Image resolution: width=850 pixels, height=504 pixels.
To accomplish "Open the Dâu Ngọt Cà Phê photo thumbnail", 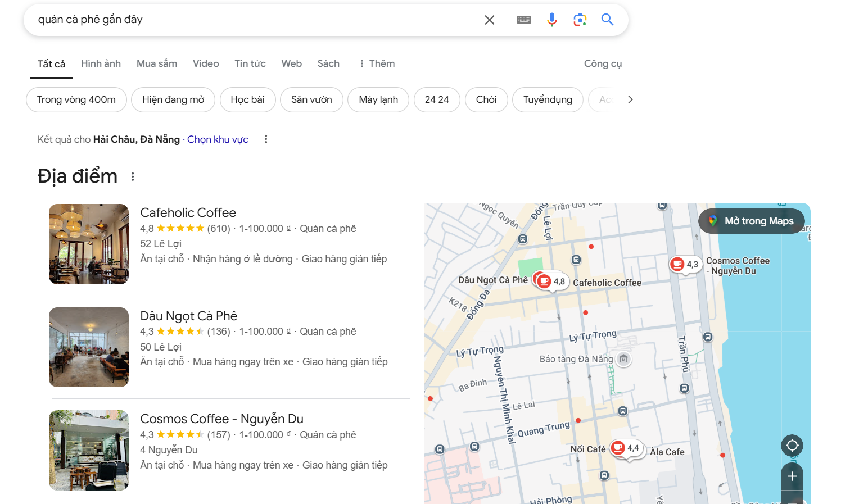I will coord(89,347).
